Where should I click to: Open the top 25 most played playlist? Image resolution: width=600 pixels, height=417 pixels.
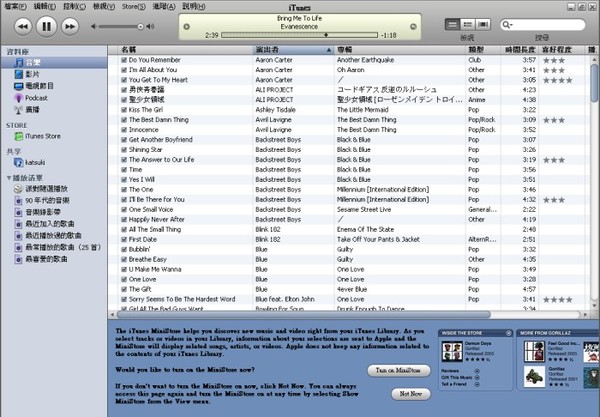point(57,248)
